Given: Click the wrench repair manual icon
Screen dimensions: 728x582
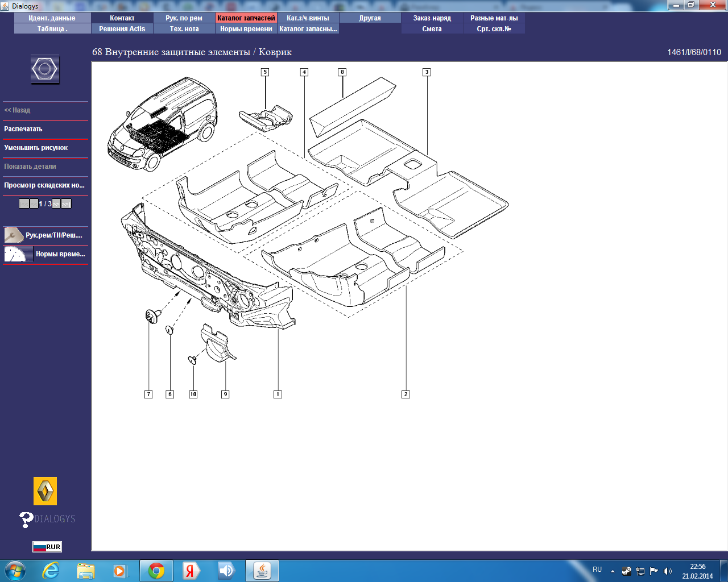Looking at the screenshot, I should pos(14,235).
